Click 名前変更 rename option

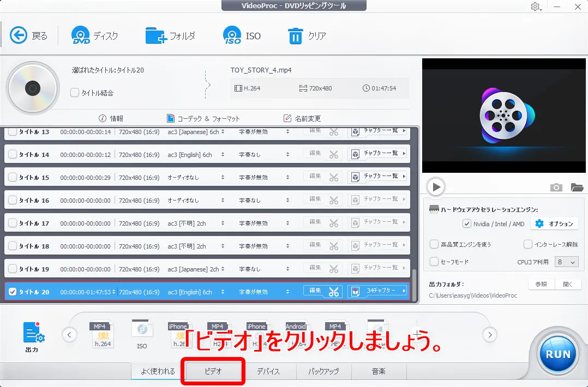(302, 118)
